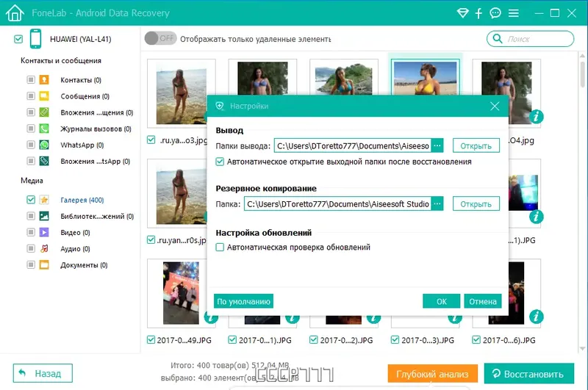
Task: Click the WhatsApp green icon
Action: (44, 145)
